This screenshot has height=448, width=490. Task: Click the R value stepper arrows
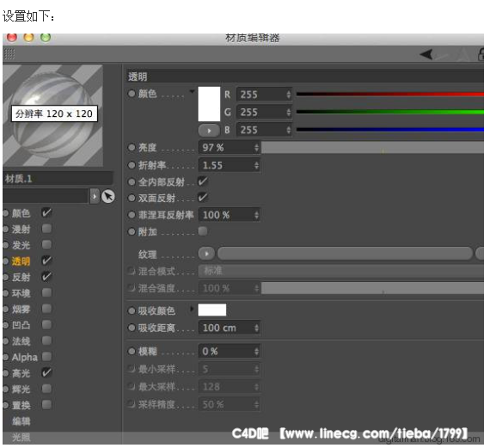tap(289, 95)
